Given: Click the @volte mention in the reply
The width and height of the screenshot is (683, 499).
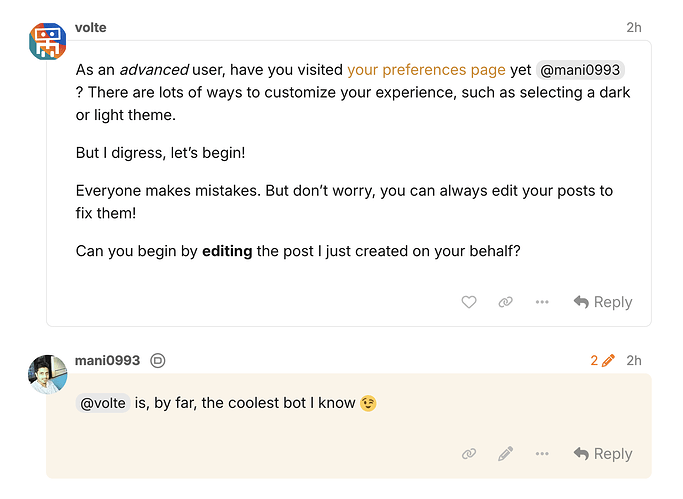Looking at the screenshot, I should click(103, 403).
